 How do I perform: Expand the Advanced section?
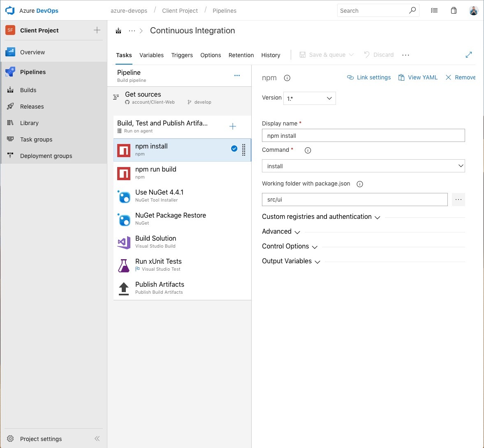(281, 232)
